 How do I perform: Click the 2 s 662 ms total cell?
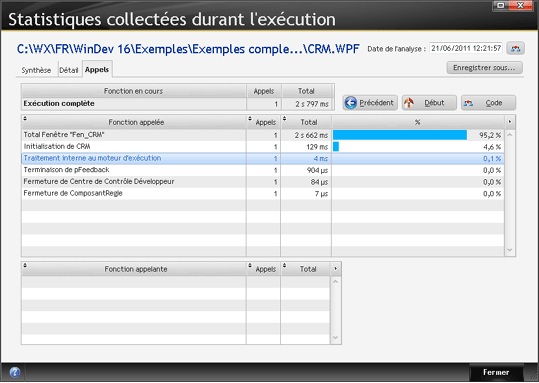[x=306, y=135]
